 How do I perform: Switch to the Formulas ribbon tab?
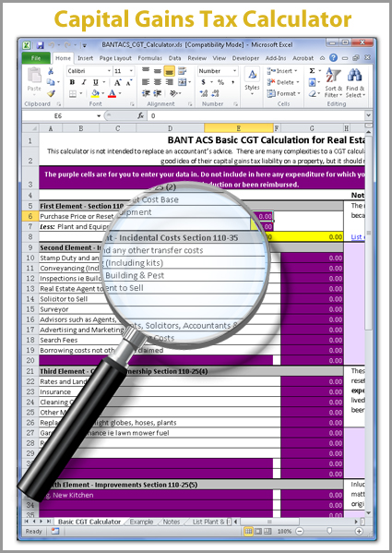(150, 58)
